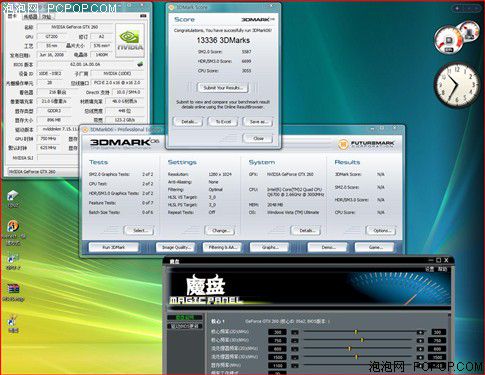Click the Demo button in 3DMark06

tap(328, 247)
